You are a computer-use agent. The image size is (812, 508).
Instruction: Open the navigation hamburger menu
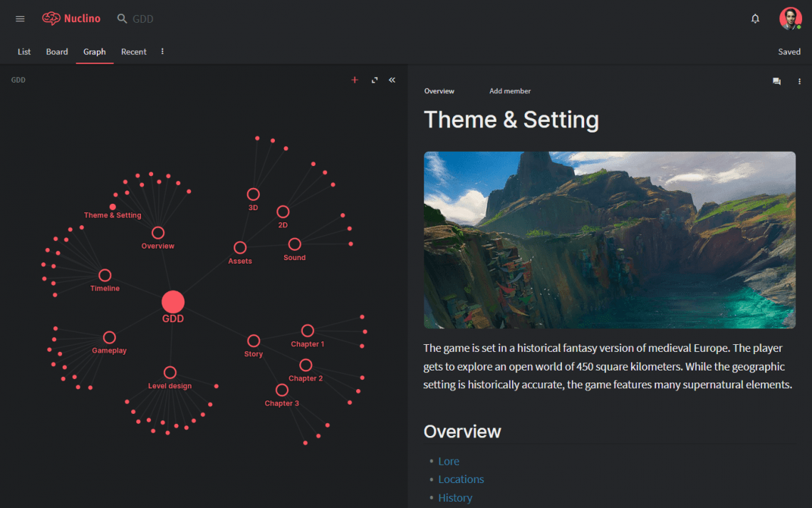pyautogui.click(x=20, y=19)
